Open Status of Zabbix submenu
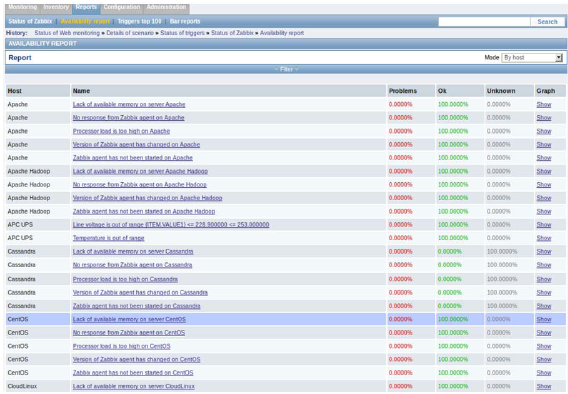 30,21
